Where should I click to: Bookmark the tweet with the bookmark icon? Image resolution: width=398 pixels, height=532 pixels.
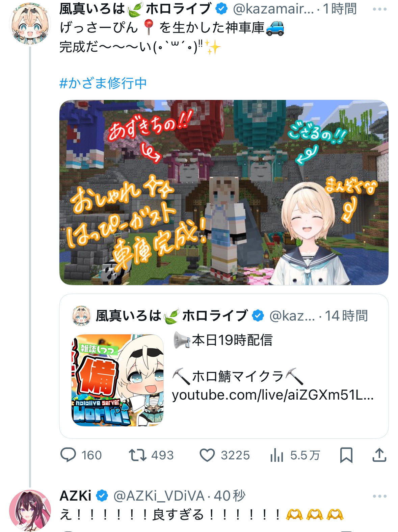click(x=346, y=455)
